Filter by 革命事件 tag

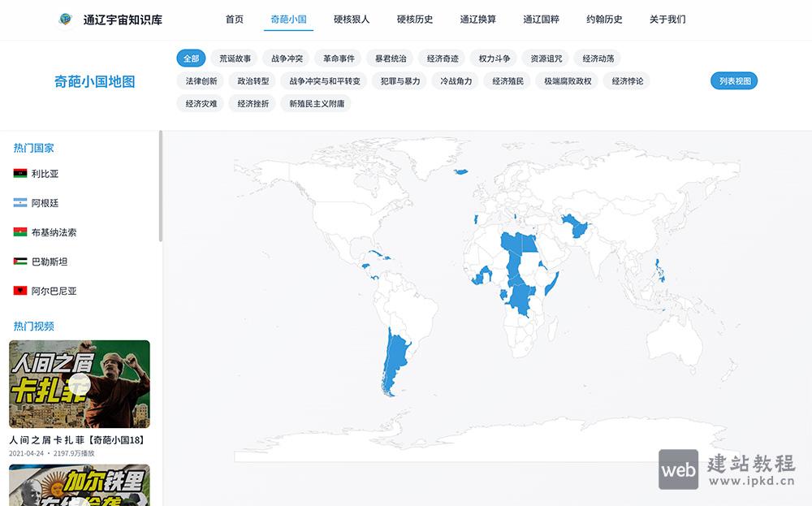(x=339, y=58)
